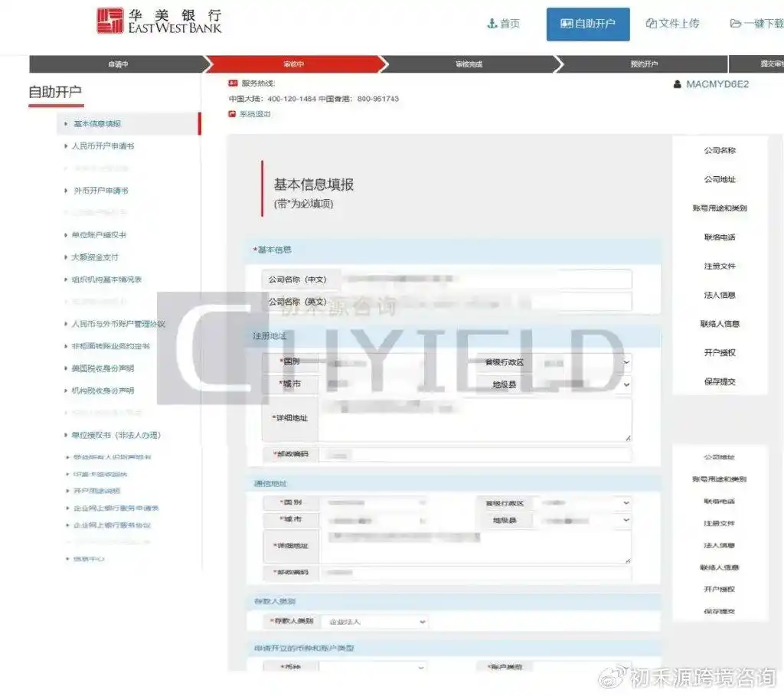Select the card icon on 自助开户 button
The width and height of the screenshot is (784, 696).
(565, 24)
